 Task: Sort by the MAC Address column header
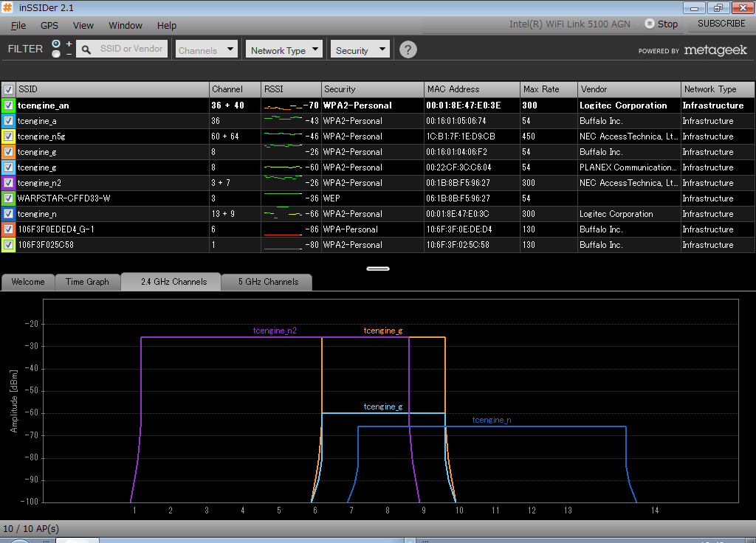[x=472, y=89]
